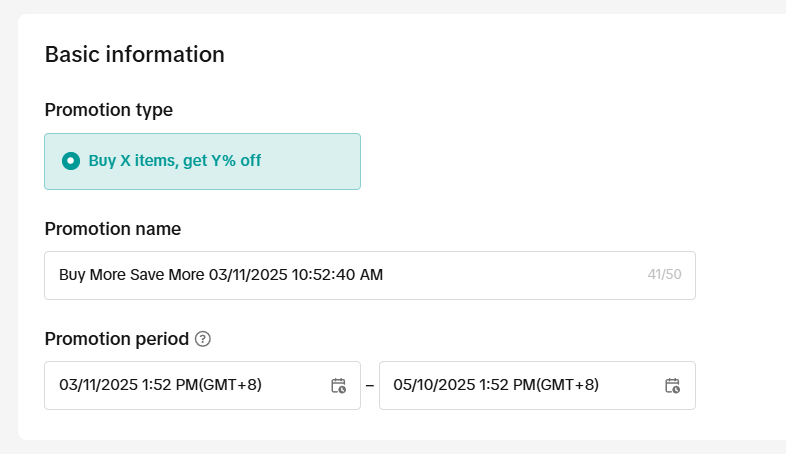Image resolution: width=786 pixels, height=454 pixels.
Task: Click the dash separator between date fields
Action: 370,385
